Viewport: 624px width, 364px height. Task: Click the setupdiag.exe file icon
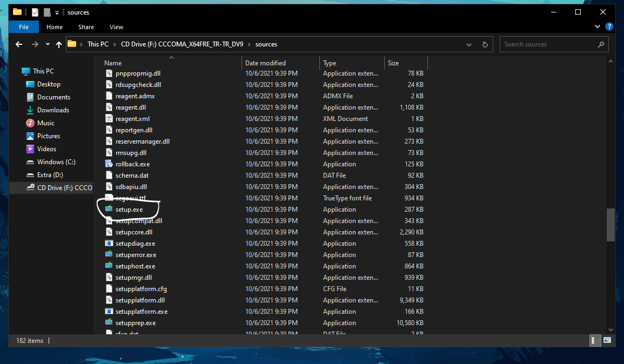[109, 243]
